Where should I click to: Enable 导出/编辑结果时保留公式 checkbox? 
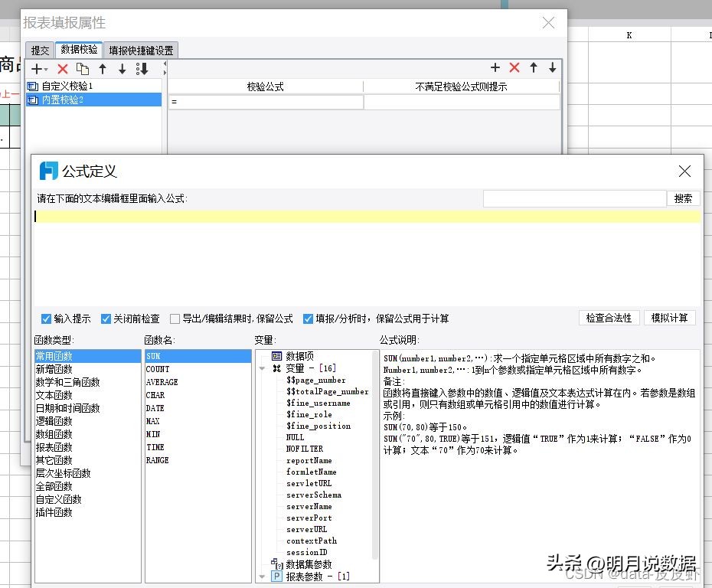(175, 318)
